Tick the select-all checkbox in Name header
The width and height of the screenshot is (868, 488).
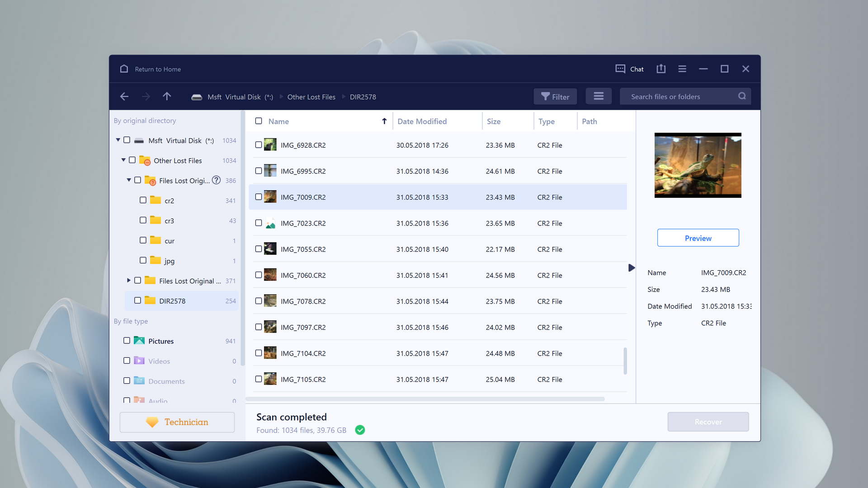click(259, 121)
